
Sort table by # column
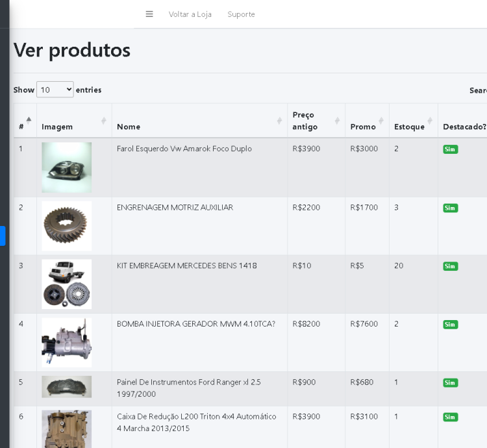click(25, 121)
